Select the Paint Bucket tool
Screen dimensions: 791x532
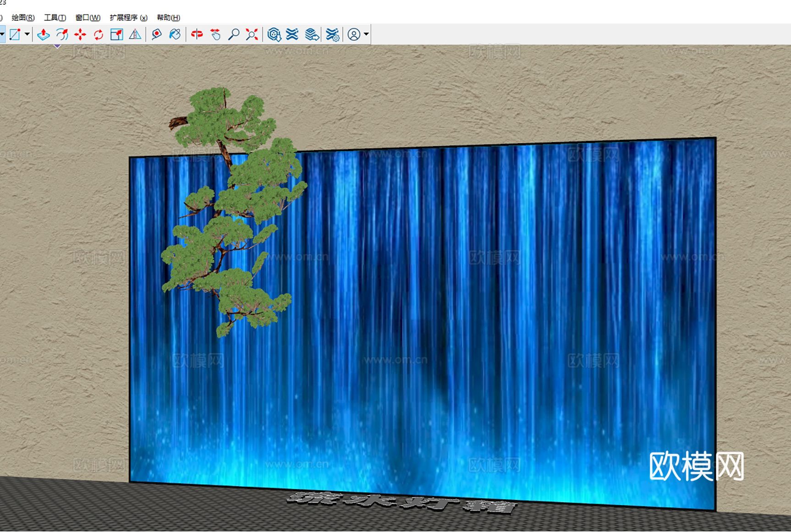coord(175,34)
